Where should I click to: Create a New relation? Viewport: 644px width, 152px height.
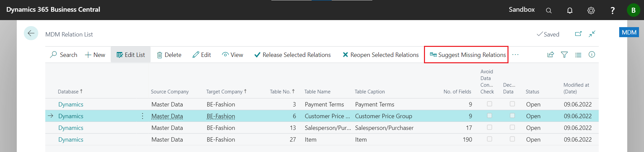pyautogui.click(x=95, y=55)
